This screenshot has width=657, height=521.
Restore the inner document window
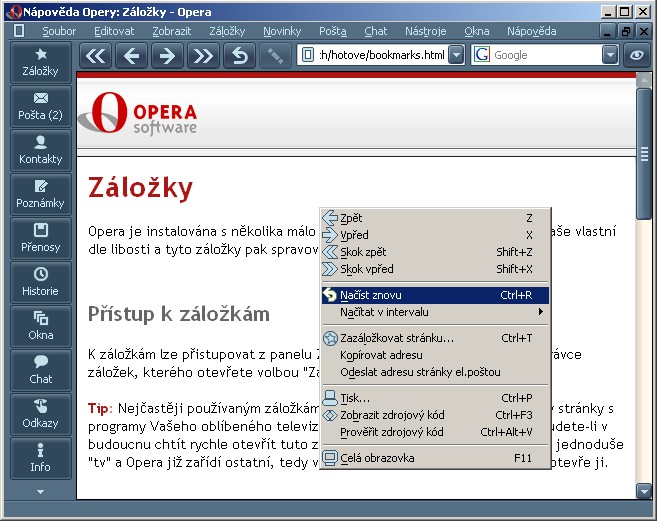click(x=626, y=31)
